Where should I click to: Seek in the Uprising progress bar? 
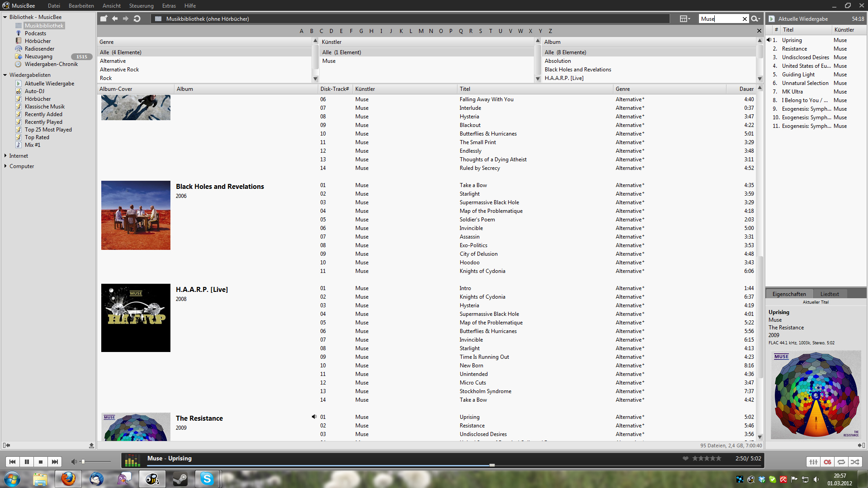pyautogui.click(x=453, y=465)
